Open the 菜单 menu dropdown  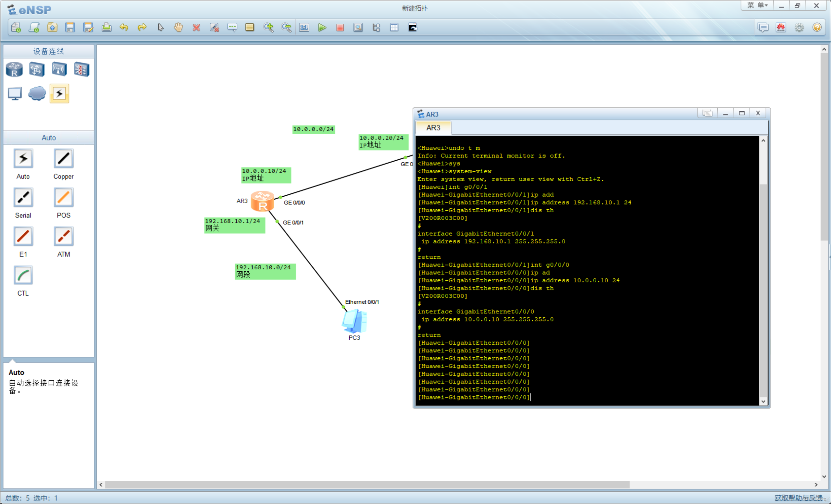click(x=757, y=6)
